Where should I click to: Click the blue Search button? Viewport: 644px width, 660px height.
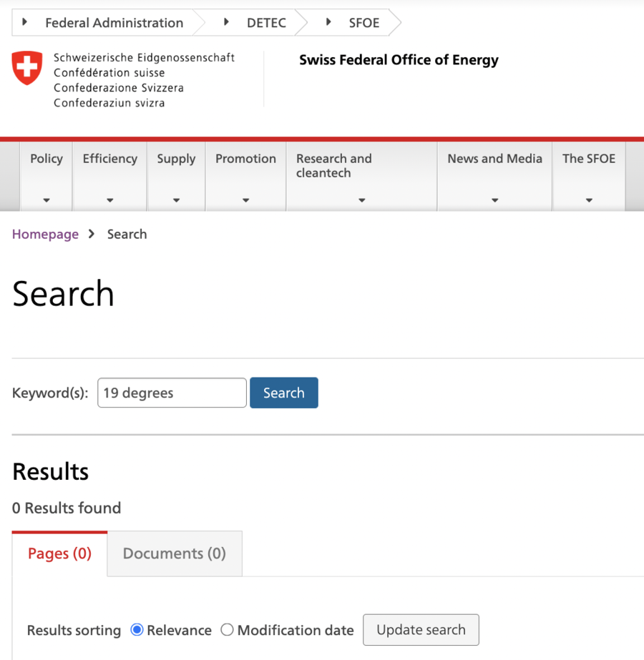click(284, 393)
